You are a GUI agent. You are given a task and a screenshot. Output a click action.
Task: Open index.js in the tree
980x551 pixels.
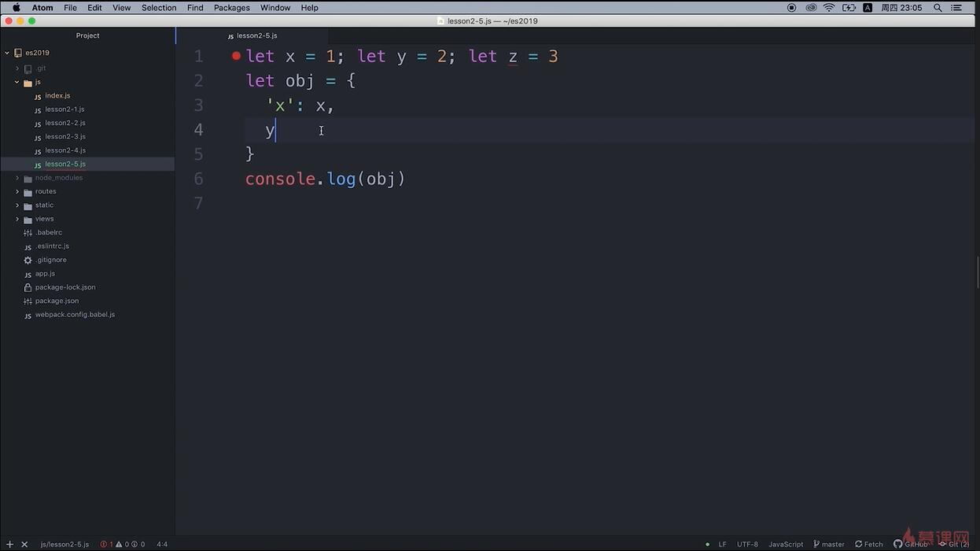click(x=57, y=96)
